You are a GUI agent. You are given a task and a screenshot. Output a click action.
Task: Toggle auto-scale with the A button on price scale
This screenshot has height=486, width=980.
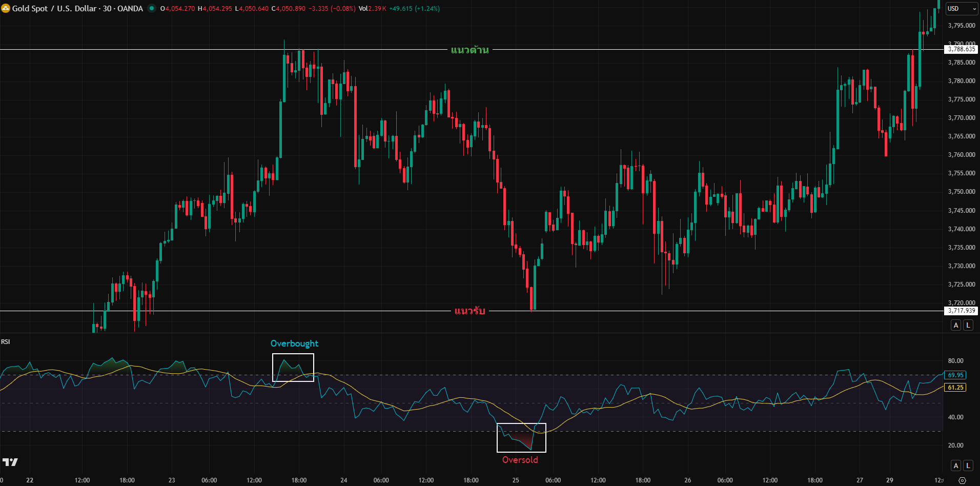[955, 325]
